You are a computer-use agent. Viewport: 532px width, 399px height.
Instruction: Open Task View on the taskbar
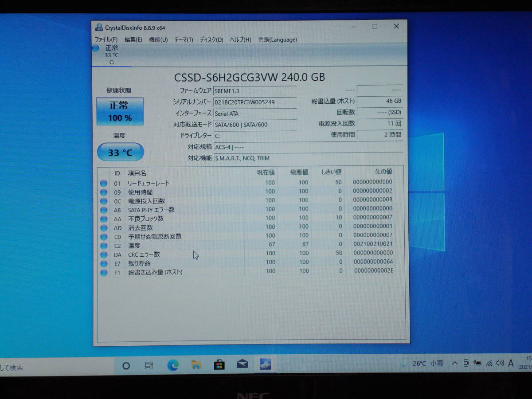tap(149, 366)
